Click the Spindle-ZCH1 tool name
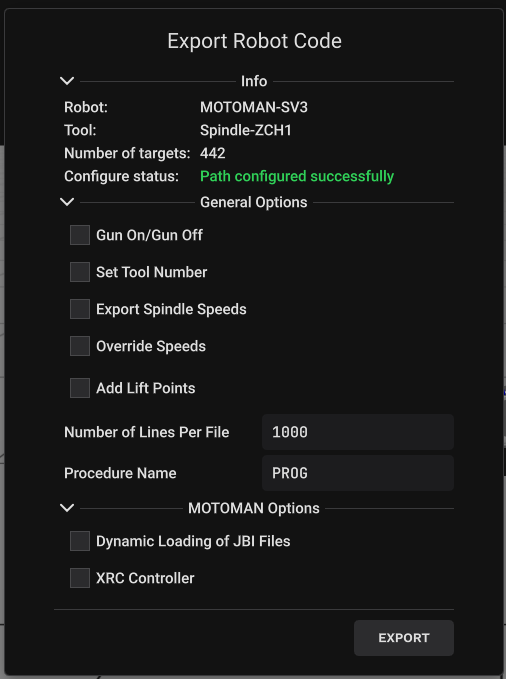 (x=246, y=130)
